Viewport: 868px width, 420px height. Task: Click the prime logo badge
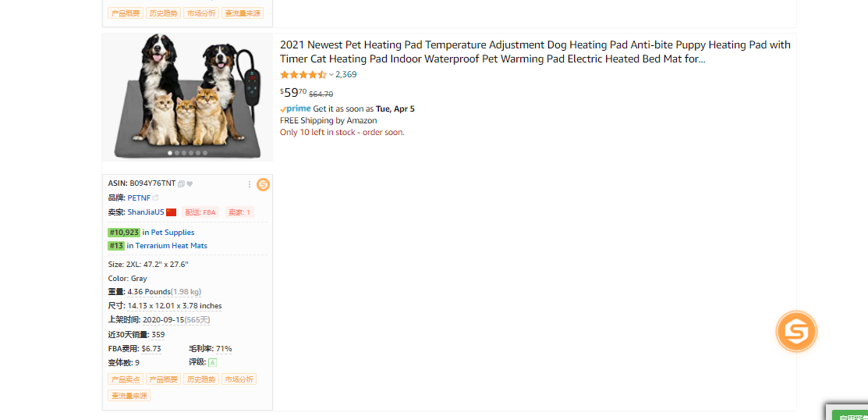point(295,109)
